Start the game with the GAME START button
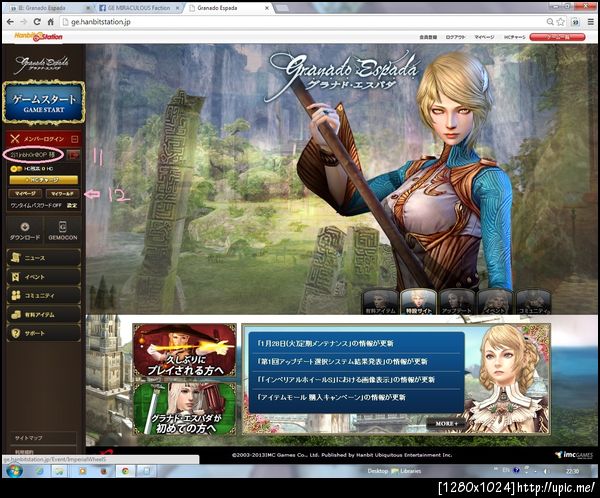This screenshot has height=498, width=600. [43, 103]
